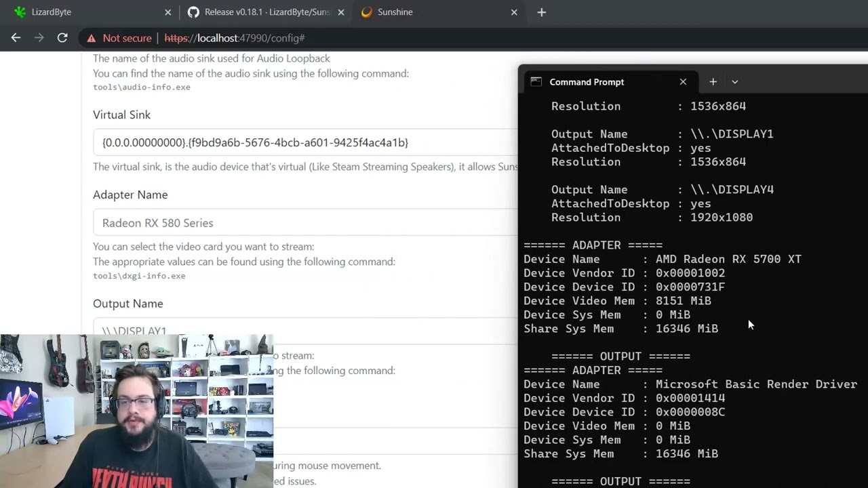Image resolution: width=868 pixels, height=488 pixels.
Task: Click the 8151 MiB video memory value
Action: point(684,301)
